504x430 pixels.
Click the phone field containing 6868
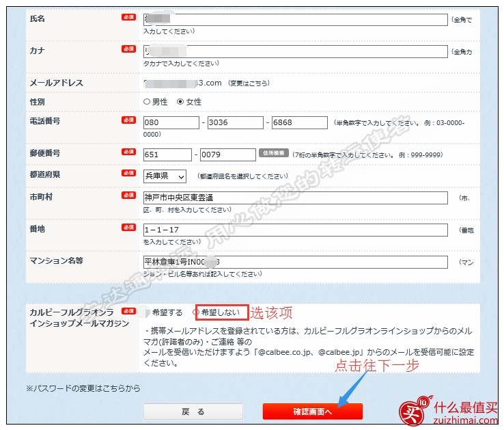click(300, 122)
